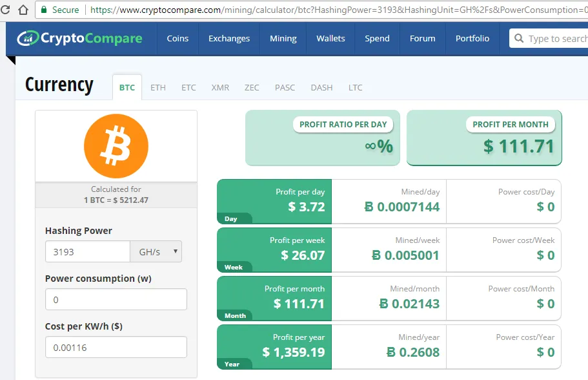Open the Coins menu
This screenshot has width=588, height=380.
coord(177,39)
